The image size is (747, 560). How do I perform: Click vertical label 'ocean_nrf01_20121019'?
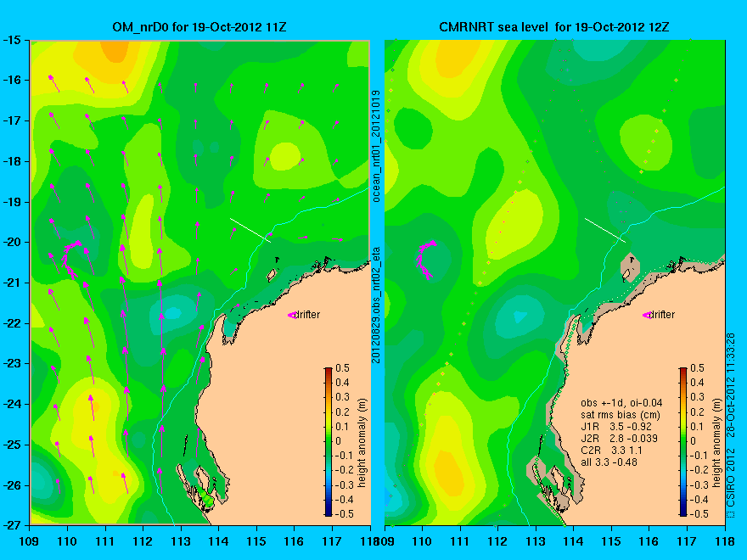pyautogui.click(x=376, y=146)
